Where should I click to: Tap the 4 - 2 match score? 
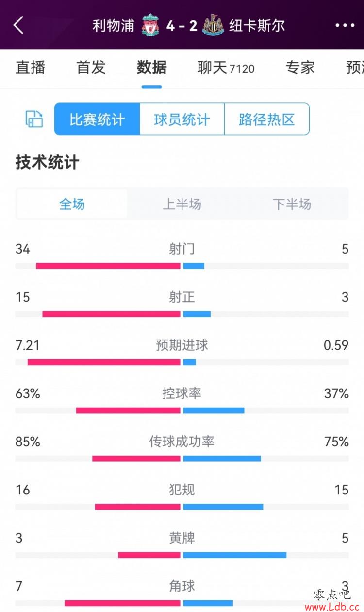tap(182, 25)
